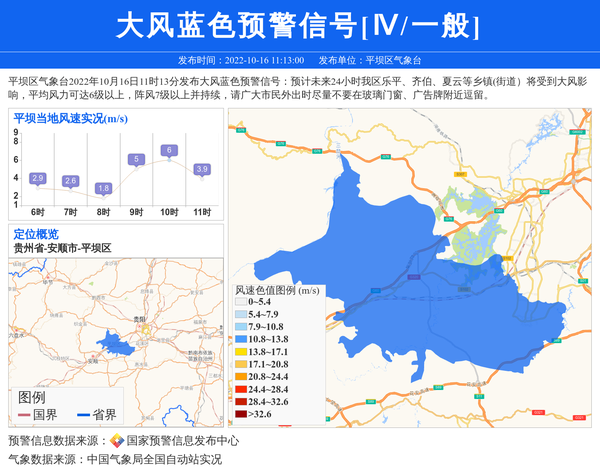Click the peak value 6 bubble at 10时
This screenshot has width=600, height=471.
(169, 150)
